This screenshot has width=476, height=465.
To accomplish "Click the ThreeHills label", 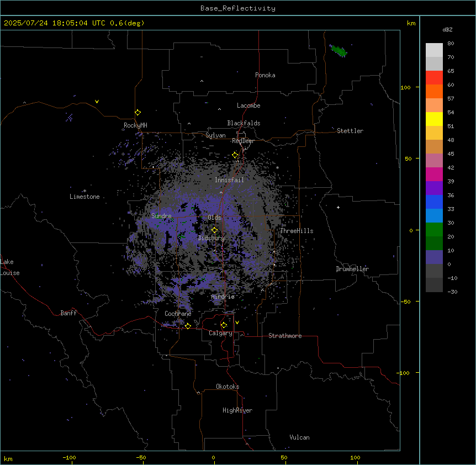I will tap(297, 231).
